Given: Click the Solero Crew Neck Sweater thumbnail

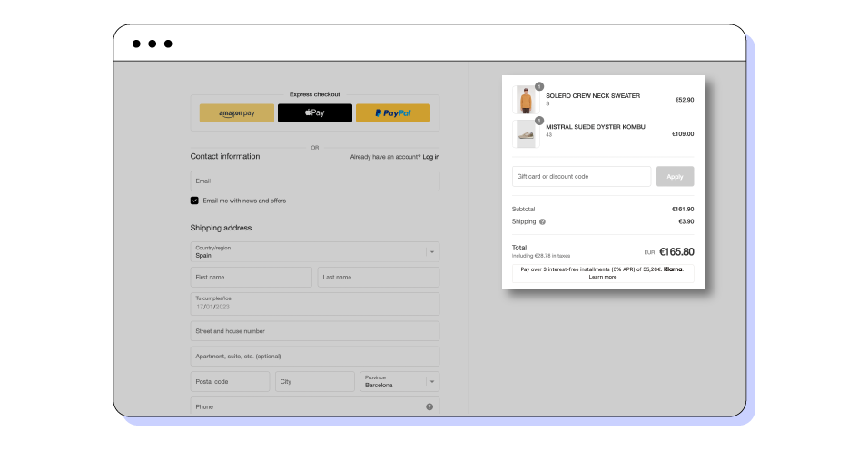Looking at the screenshot, I should 526,100.
